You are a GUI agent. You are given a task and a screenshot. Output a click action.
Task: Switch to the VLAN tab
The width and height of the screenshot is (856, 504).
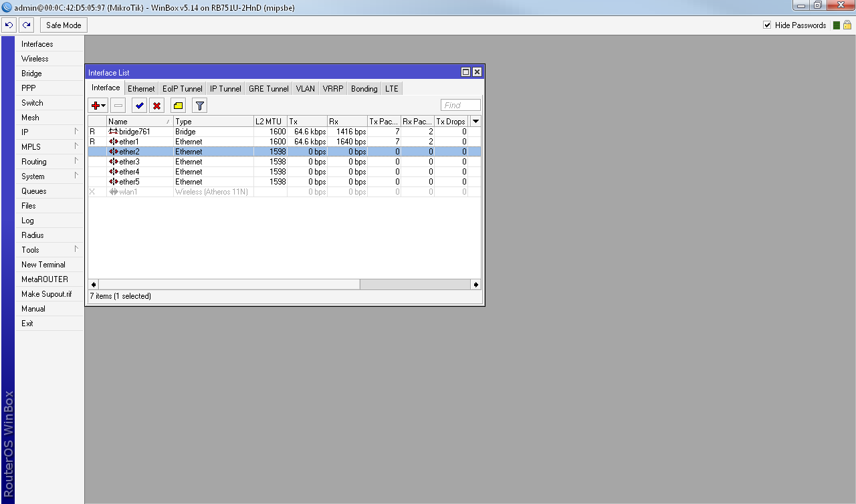305,88
